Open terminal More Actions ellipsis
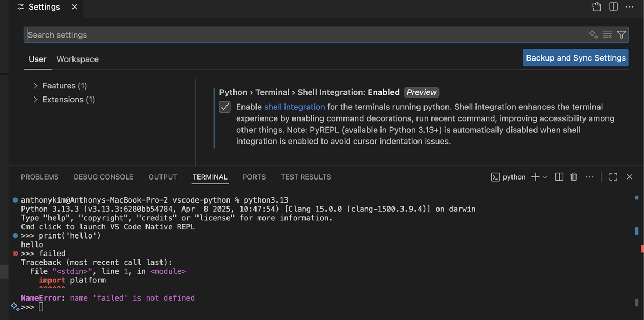 [589, 177]
